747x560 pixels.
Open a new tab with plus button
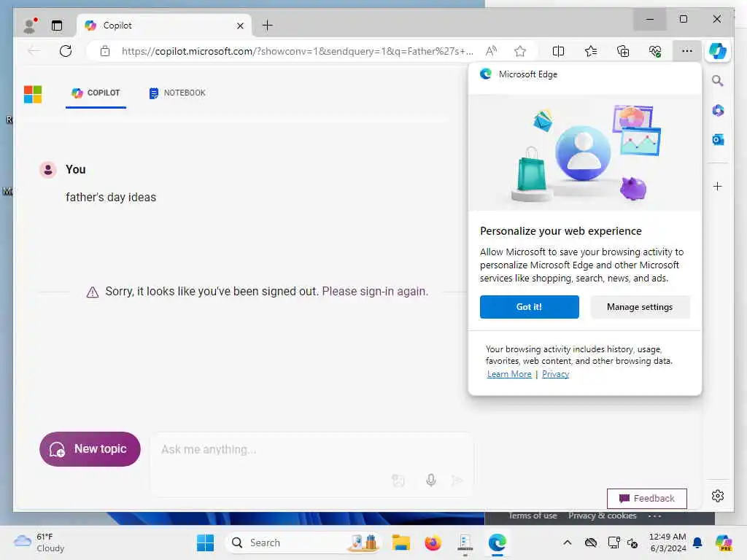click(268, 26)
